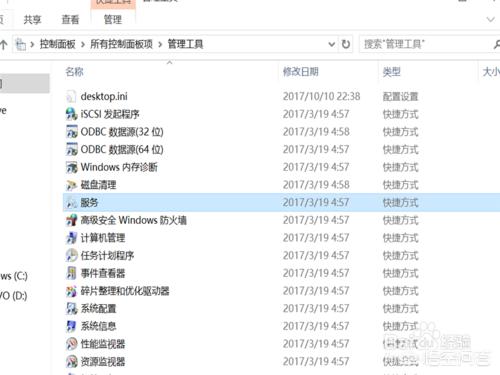Select the 性能监视器 name text
The width and height of the screenshot is (500, 375).
point(103,344)
